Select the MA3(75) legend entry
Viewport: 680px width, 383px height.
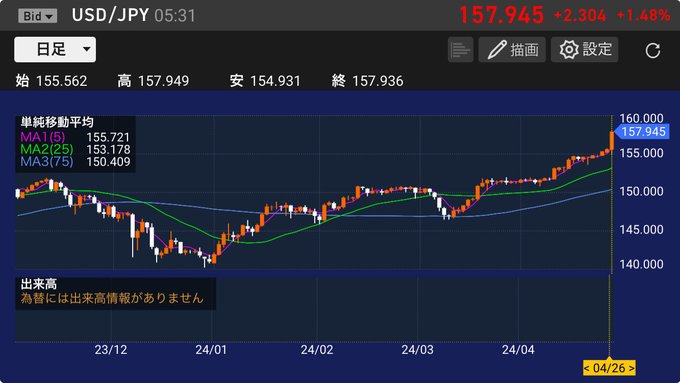tap(47, 162)
